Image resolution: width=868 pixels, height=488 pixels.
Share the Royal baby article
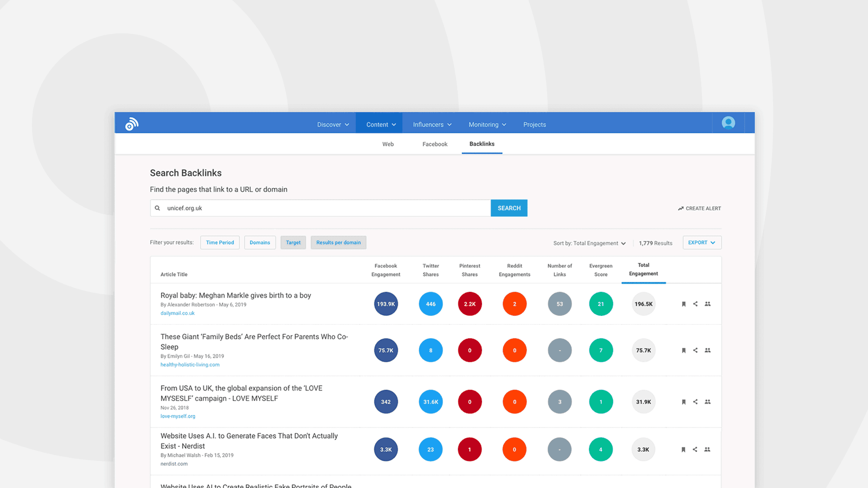click(x=695, y=304)
